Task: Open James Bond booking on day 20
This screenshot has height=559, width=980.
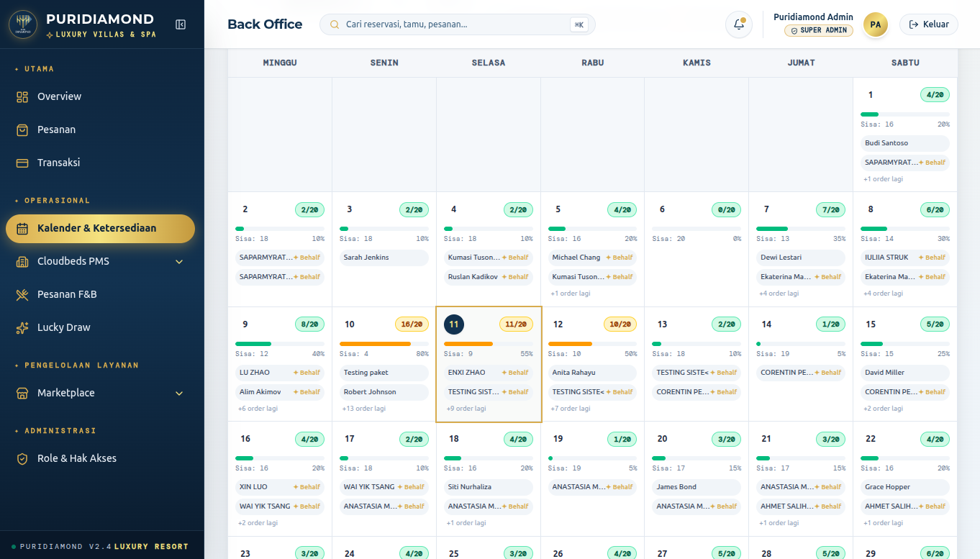Action: pyautogui.click(x=697, y=487)
